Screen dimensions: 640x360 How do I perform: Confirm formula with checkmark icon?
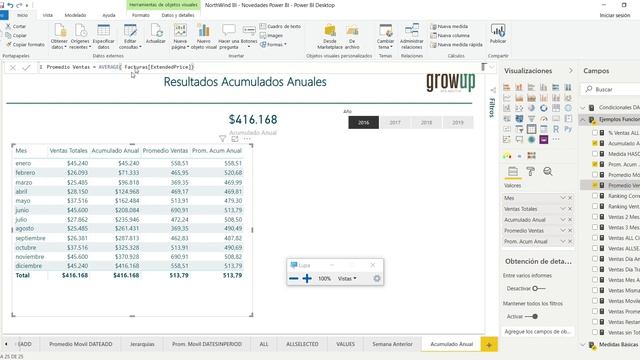(x=26, y=67)
